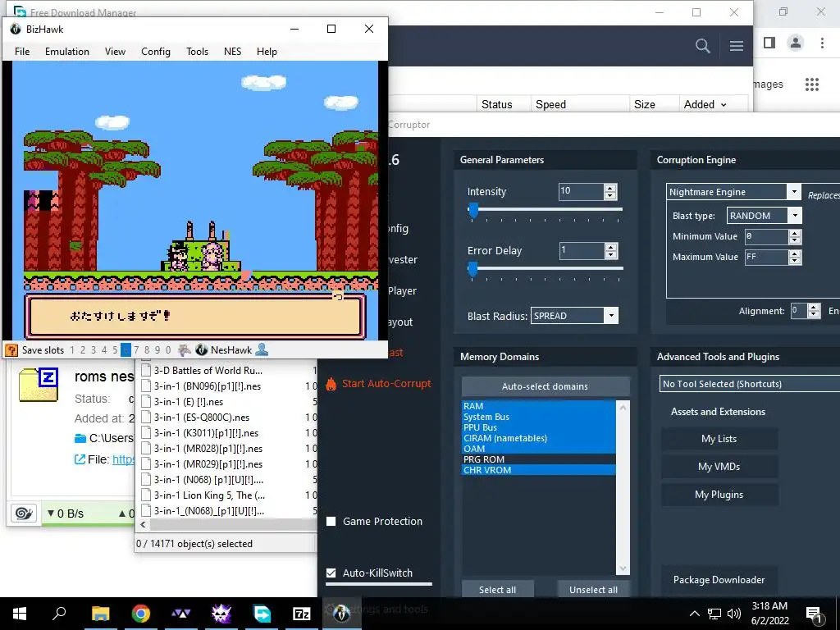Click the question-block icon in BizHawk status bar
Image resolution: width=840 pixels, height=630 pixels.
[11, 350]
